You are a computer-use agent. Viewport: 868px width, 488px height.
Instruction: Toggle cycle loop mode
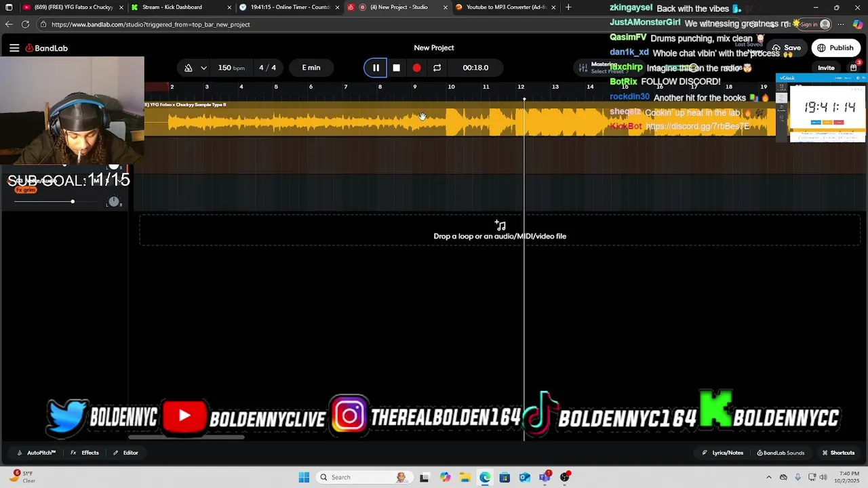(437, 68)
